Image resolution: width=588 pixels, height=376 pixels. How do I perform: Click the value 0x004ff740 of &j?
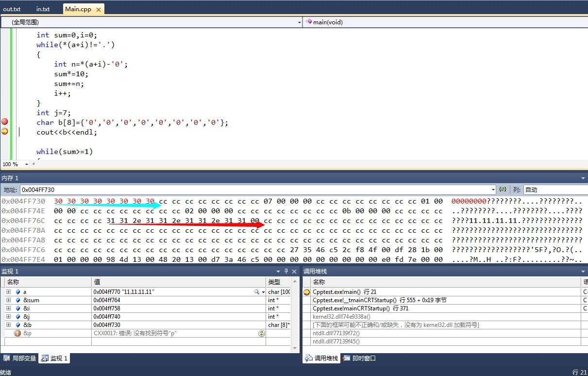tap(107, 317)
